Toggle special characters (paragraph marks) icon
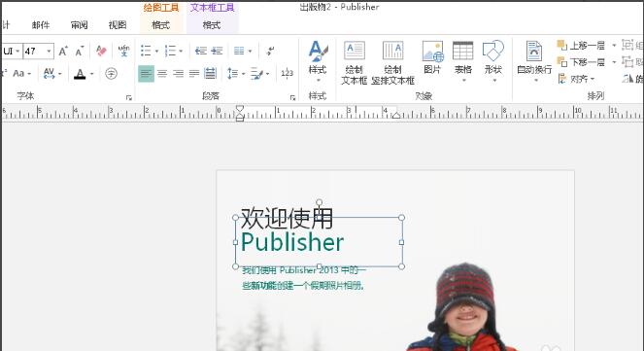The height and width of the screenshot is (351, 644). pyautogui.click(x=270, y=51)
